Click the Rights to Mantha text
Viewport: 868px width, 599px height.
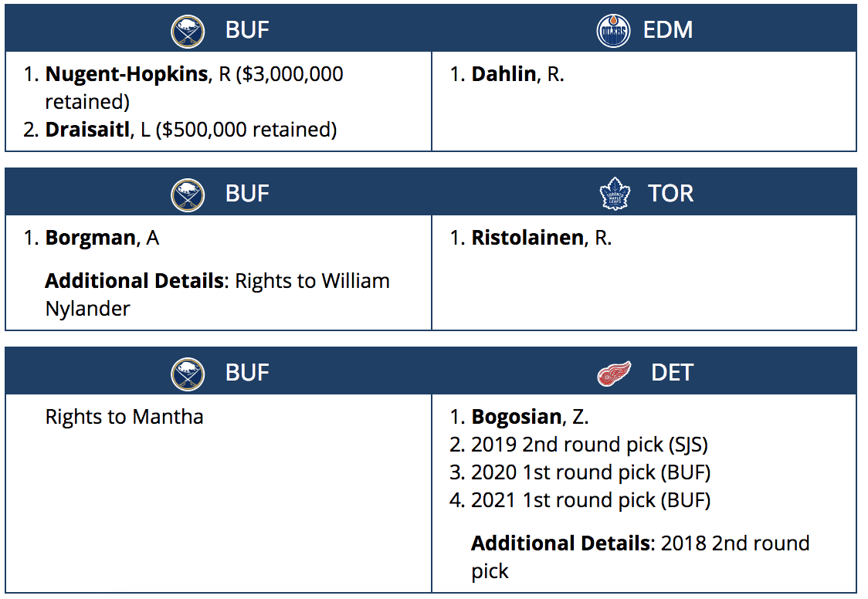[x=124, y=417]
